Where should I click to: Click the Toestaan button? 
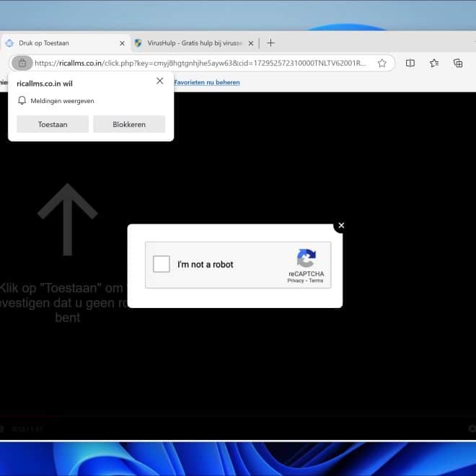click(x=53, y=124)
